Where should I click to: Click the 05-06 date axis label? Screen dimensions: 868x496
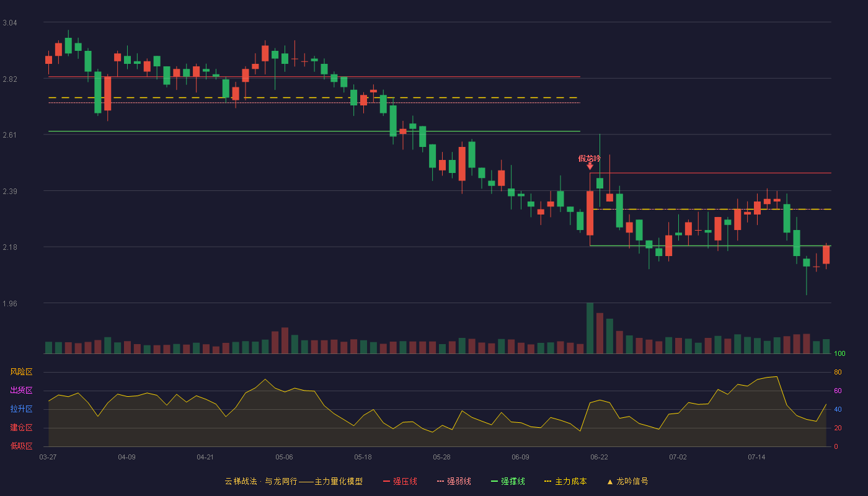pos(284,457)
